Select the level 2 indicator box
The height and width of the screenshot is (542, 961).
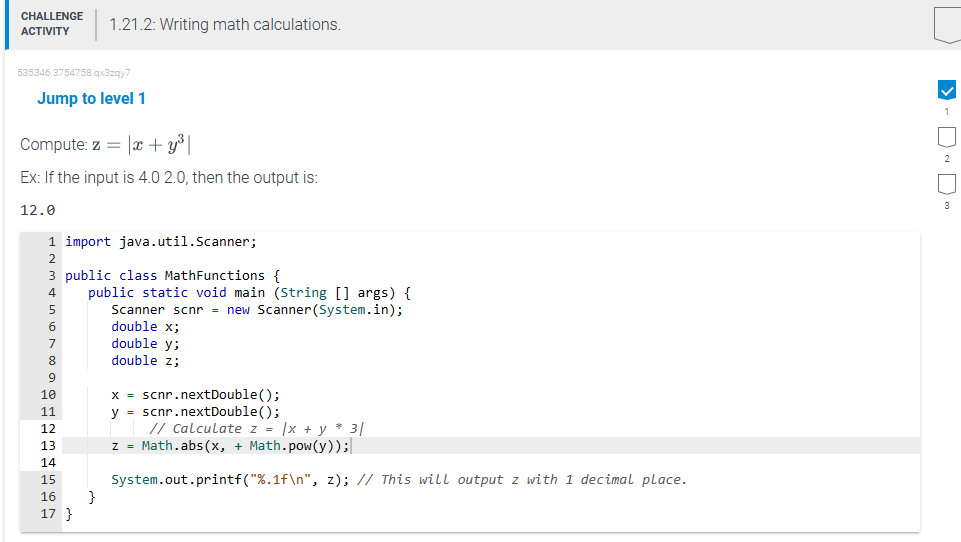(x=946, y=137)
